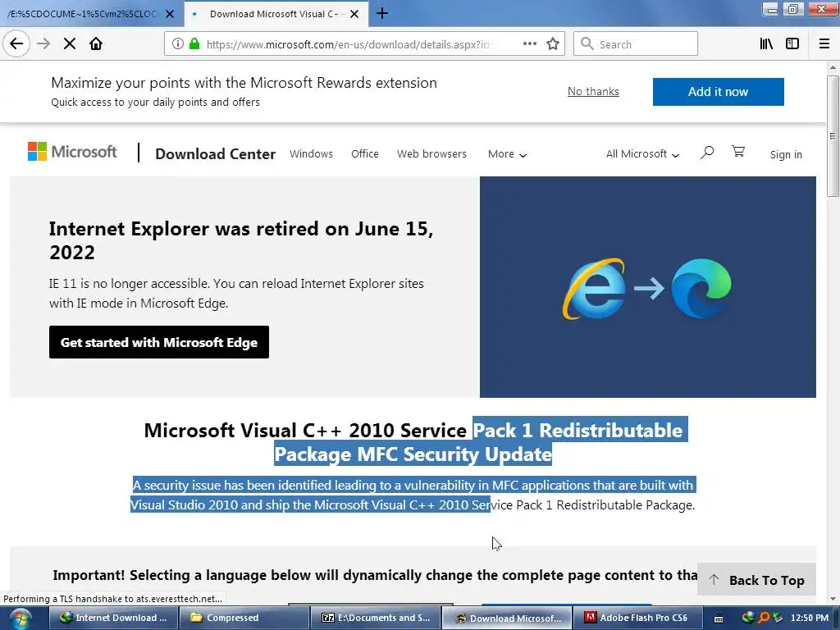Open the Library bookshelf icon
Screen dimensions: 840x630
[766, 44]
